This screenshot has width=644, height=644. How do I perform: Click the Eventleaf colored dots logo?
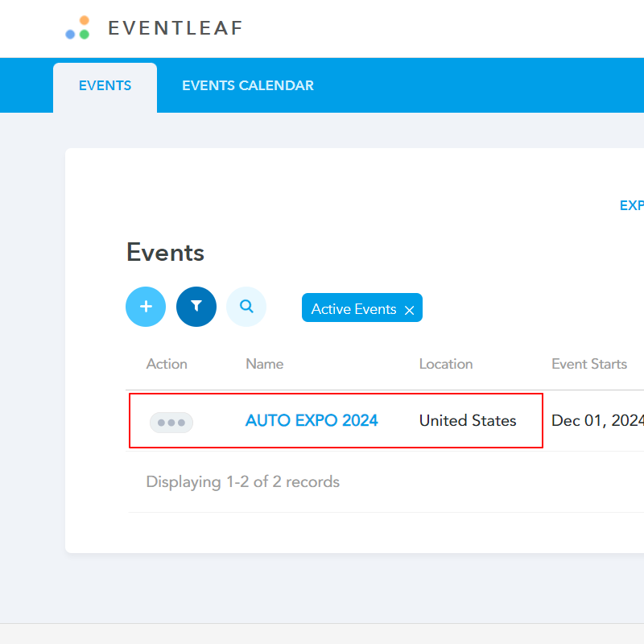pos(78,28)
